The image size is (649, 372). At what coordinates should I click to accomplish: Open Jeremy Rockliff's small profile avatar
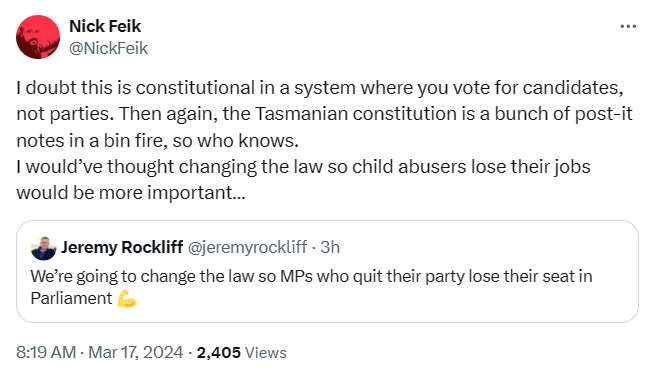[x=43, y=248]
